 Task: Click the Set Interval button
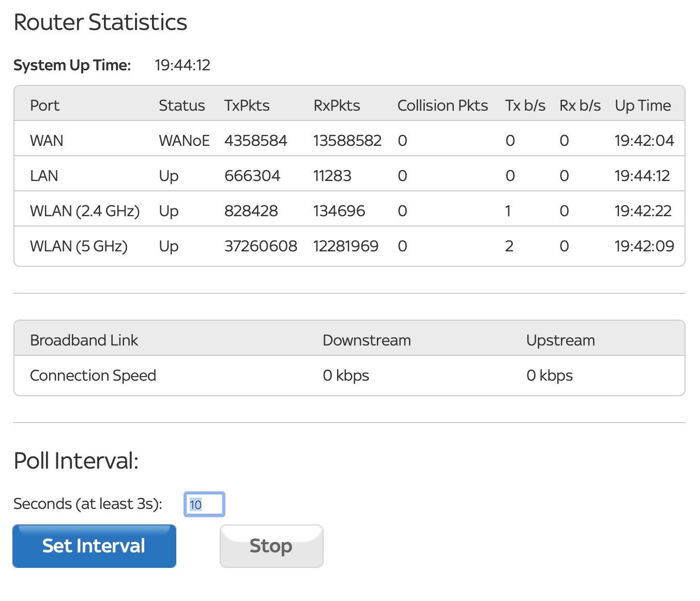pos(94,546)
